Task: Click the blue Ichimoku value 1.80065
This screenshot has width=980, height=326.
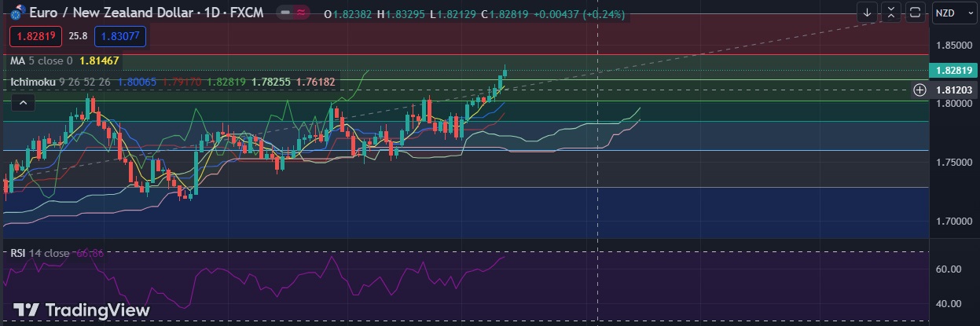Action: 137,81
